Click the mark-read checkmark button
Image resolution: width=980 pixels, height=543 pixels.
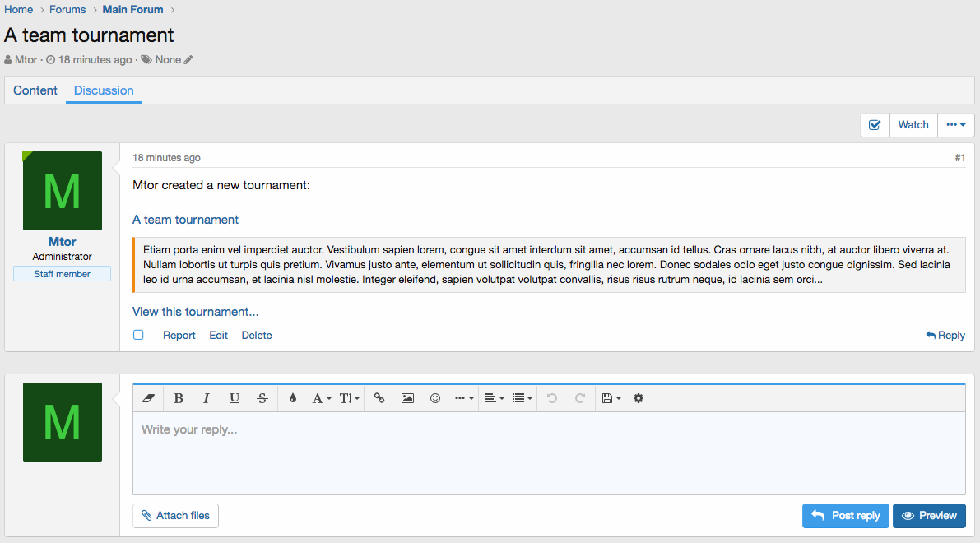pyautogui.click(x=875, y=125)
